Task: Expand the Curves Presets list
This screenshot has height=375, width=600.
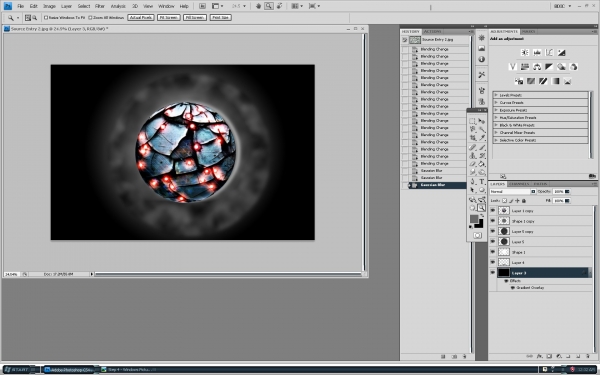Action: (496, 103)
